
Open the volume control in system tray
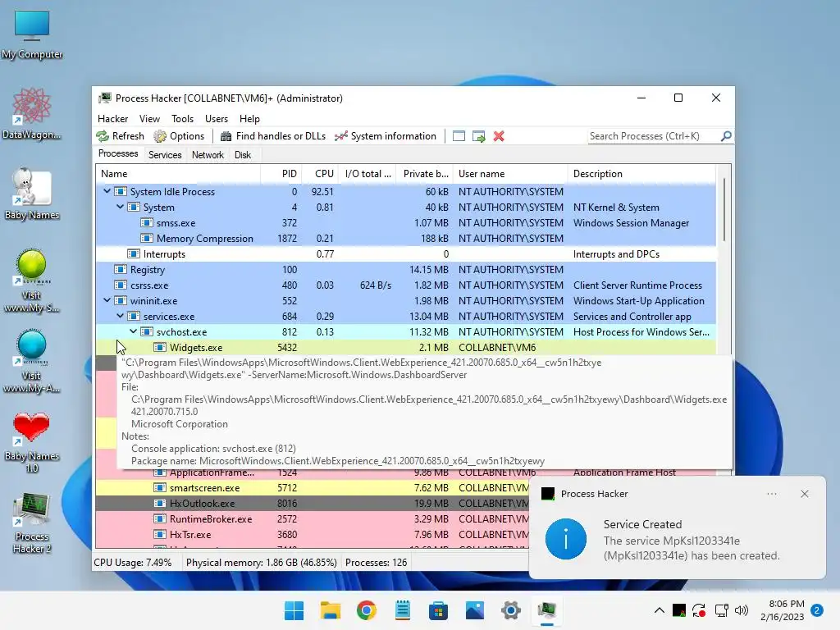(x=742, y=610)
